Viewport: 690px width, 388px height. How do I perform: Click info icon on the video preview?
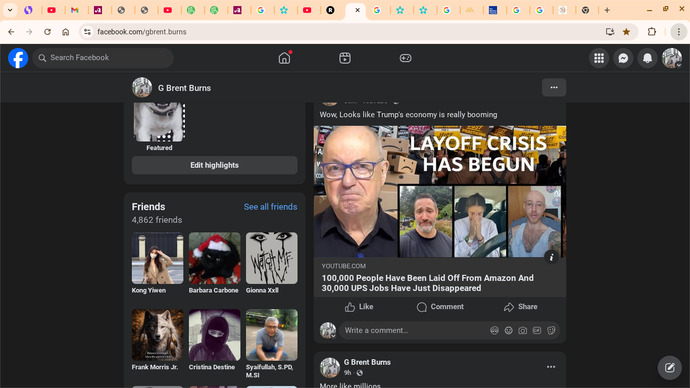pyautogui.click(x=551, y=257)
